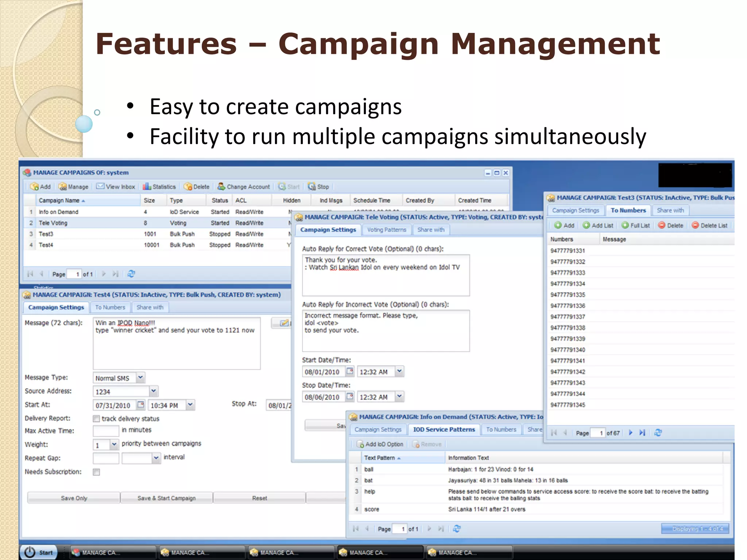747x560 pixels.
Task: Click the Max Active Time input field
Action: 106,431
